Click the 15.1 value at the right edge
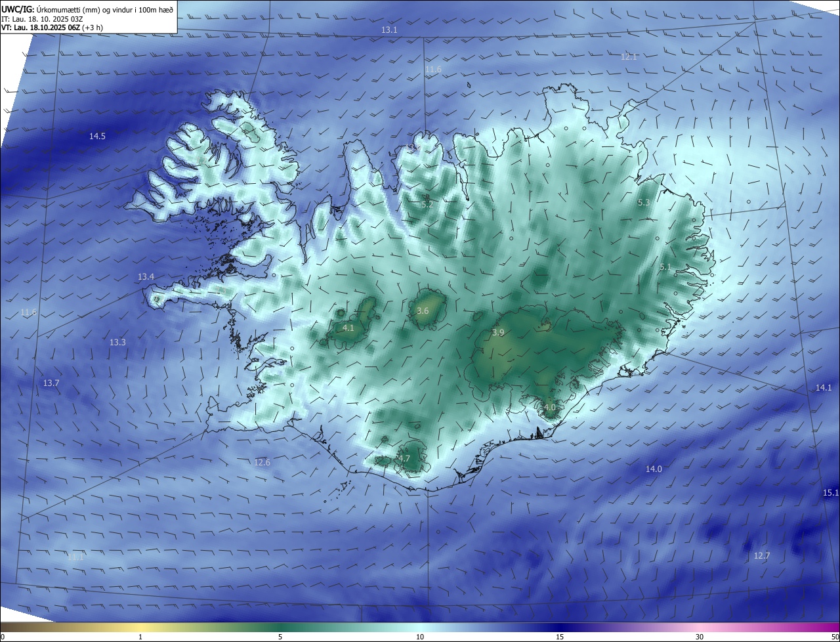The image size is (840, 642). pyautogui.click(x=831, y=493)
